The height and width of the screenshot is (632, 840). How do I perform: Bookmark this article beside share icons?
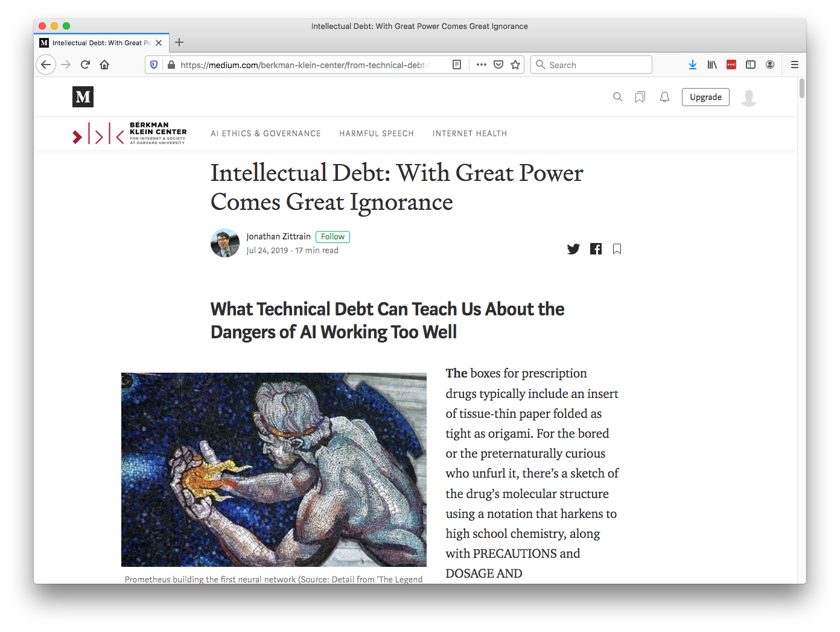pyautogui.click(x=617, y=249)
